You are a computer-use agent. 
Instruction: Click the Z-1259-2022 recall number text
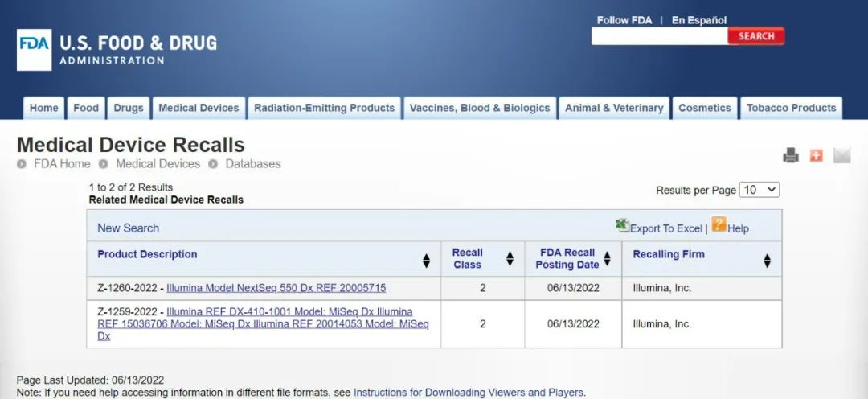[128, 311]
